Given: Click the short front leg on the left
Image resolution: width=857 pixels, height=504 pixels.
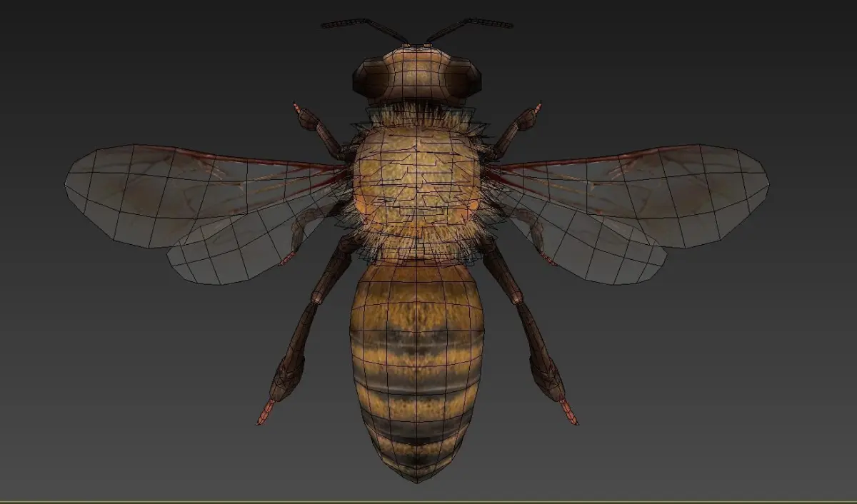Looking at the screenshot, I should click(321, 131).
